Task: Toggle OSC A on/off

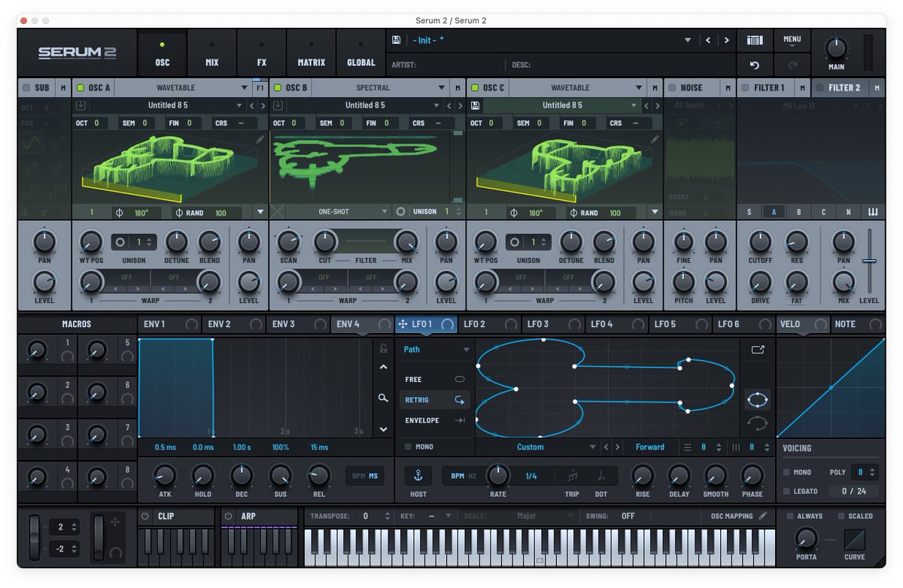Action: (81, 88)
